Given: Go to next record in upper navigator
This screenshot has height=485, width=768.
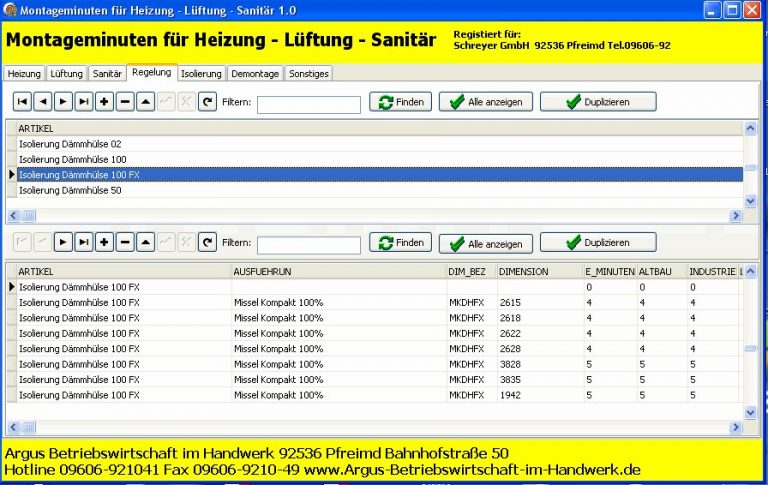Looking at the screenshot, I should 63,102.
